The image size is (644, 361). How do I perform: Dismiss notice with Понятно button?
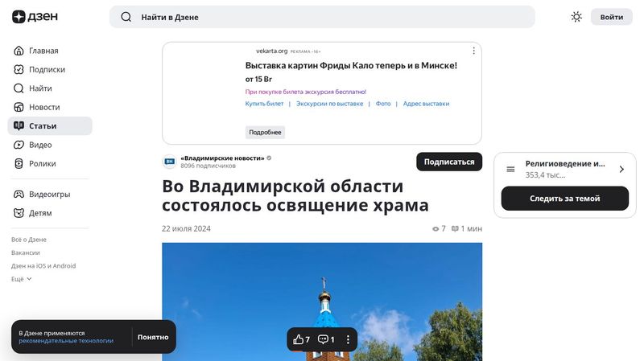153,337
